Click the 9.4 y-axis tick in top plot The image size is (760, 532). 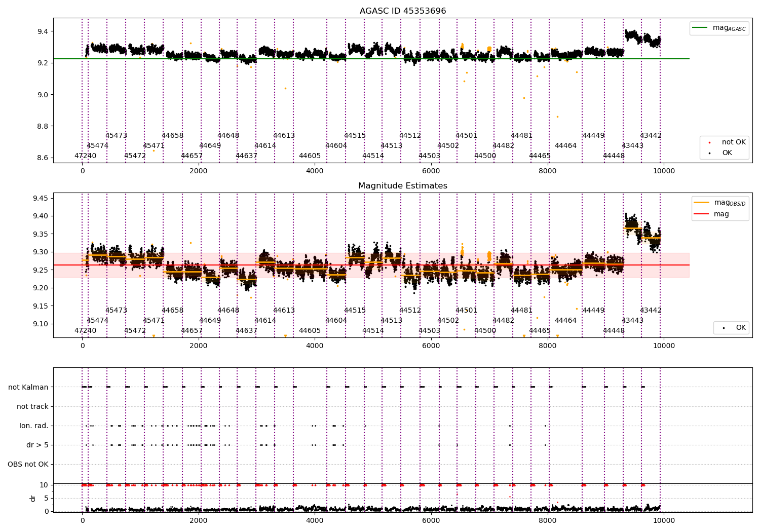coord(43,31)
